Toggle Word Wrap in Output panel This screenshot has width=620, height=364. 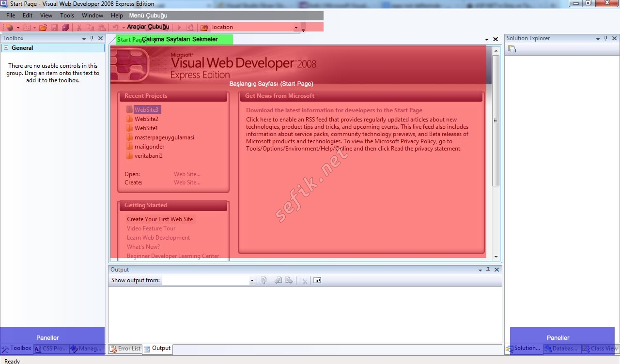point(317,280)
